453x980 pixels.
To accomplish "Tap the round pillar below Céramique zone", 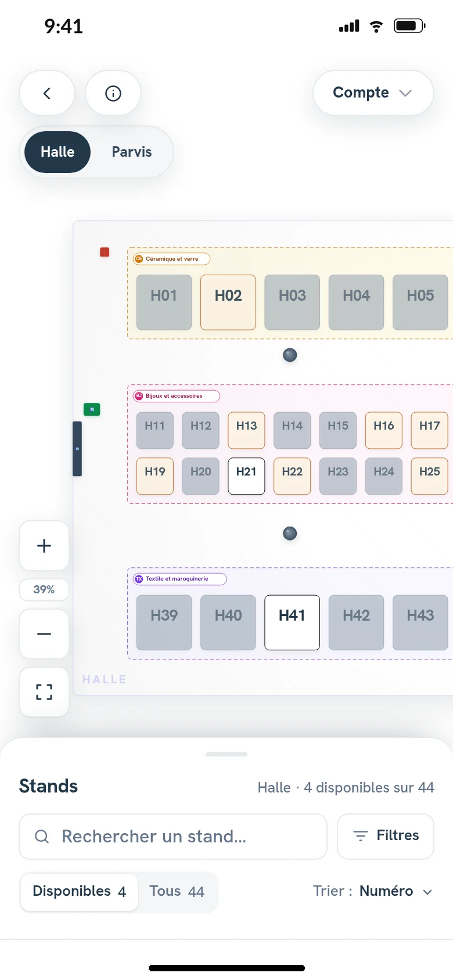I will point(290,355).
